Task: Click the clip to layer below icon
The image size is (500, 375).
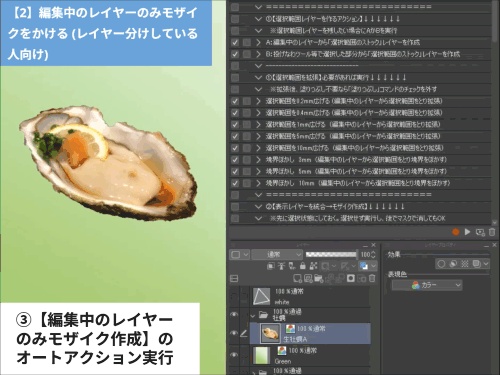Action: [271, 266]
